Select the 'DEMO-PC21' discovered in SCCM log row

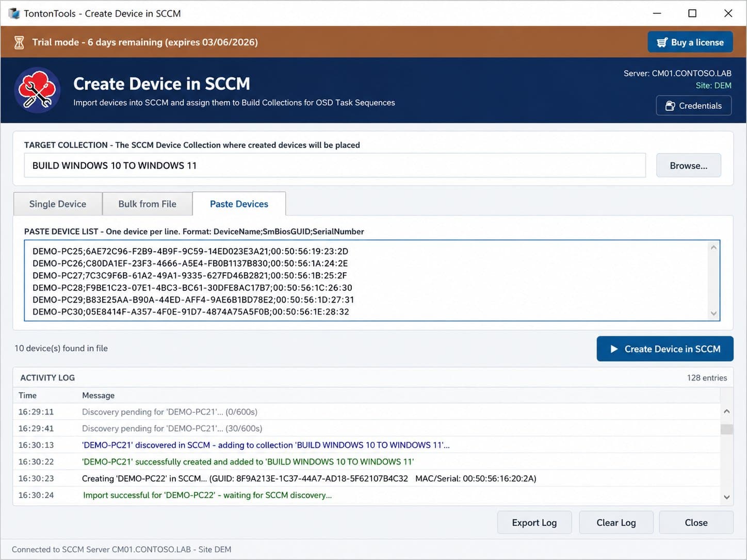(x=366, y=445)
